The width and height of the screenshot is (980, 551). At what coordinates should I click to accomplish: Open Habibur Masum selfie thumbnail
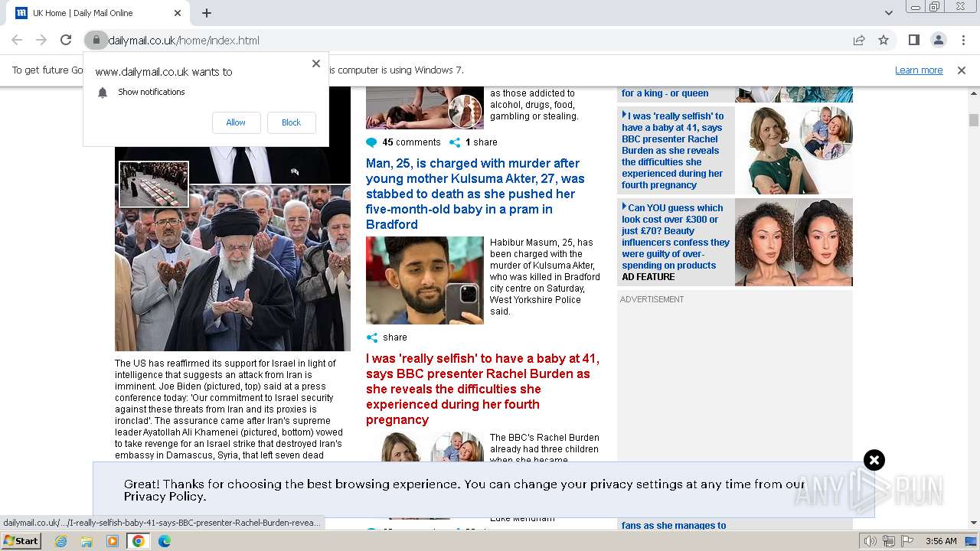click(425, 280)
